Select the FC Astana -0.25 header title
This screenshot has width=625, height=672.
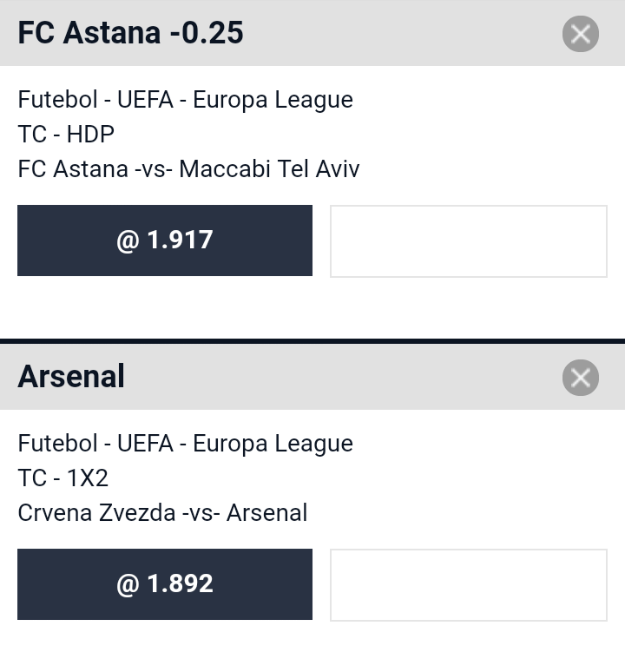click(131, 33)
